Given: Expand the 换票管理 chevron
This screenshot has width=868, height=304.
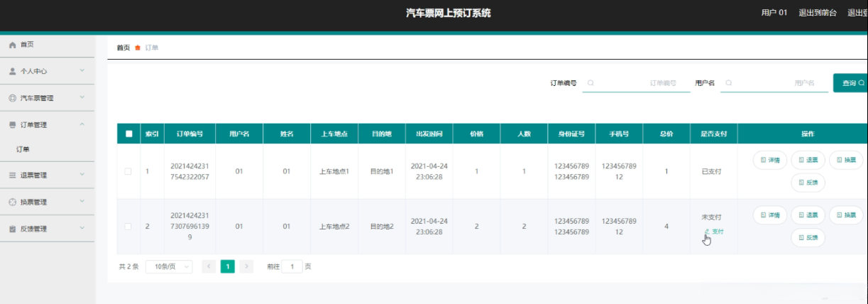Looking at the screenshot, I should [x=82, y=202].
